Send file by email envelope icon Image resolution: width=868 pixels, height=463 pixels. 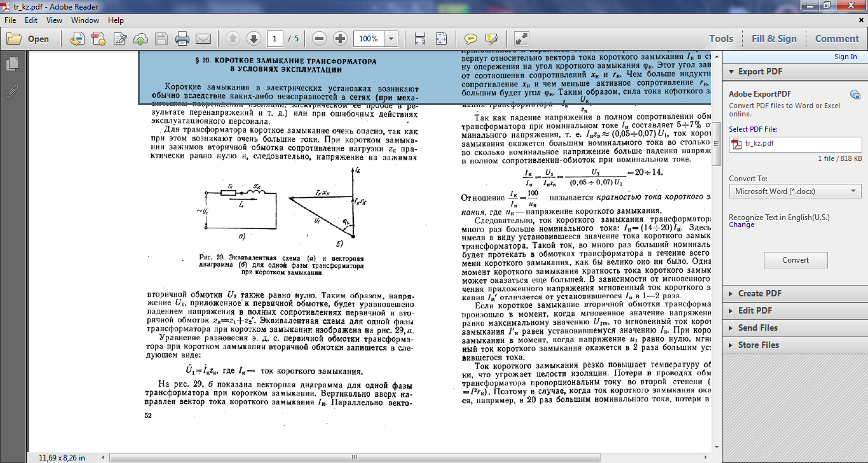203,39
